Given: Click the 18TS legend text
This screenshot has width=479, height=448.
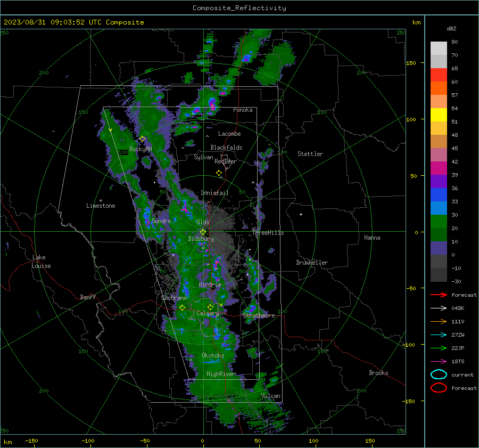Looking at the screenshot, I should tap(458, 362).
